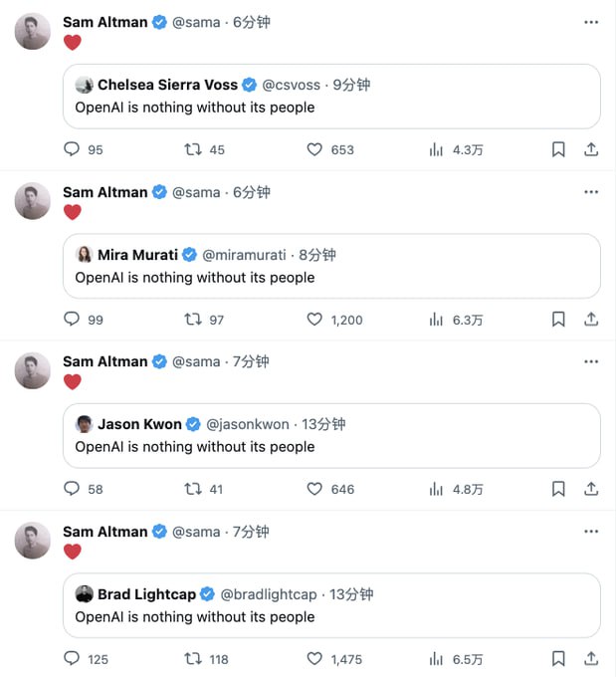Reply to the post with 125 replies
The width and height of the screenshot is (616, 677).
pyautogui.click(x=72, y=659)
